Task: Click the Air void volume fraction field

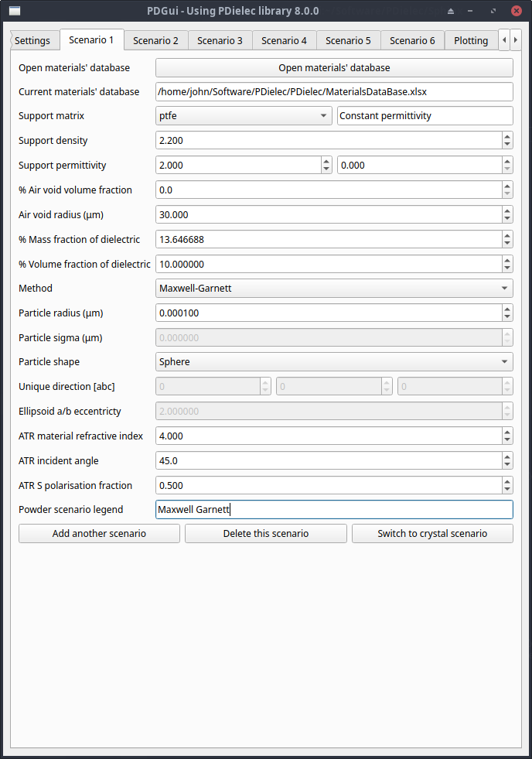Action: (x=329, y=190)
